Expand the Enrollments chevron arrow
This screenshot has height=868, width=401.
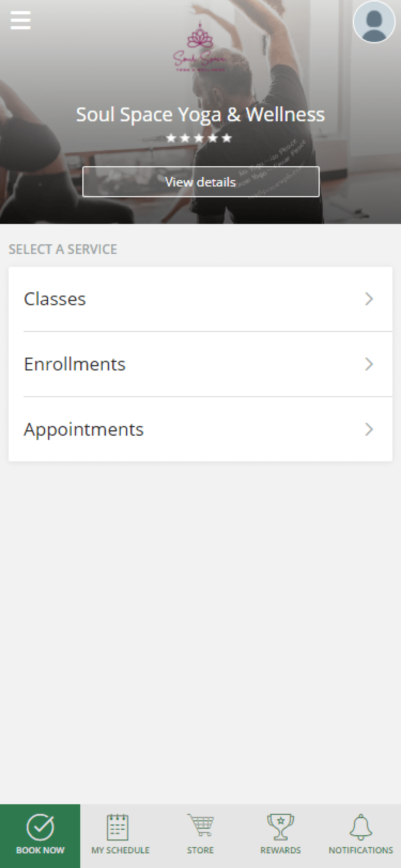(369, 364)
